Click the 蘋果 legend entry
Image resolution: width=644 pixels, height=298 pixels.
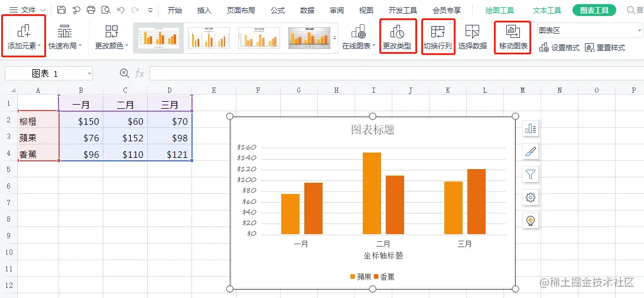pos(360,277)
